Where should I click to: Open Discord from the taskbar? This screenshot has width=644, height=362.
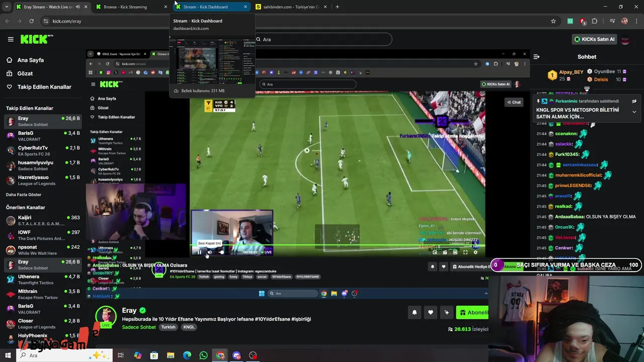pos(236,355)
